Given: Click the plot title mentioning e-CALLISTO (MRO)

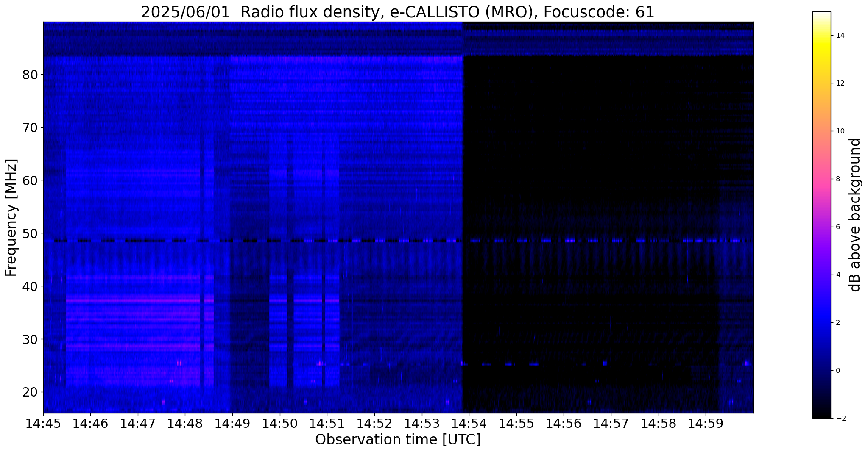Looking at the screenshot, I should (x=398, y=12).
